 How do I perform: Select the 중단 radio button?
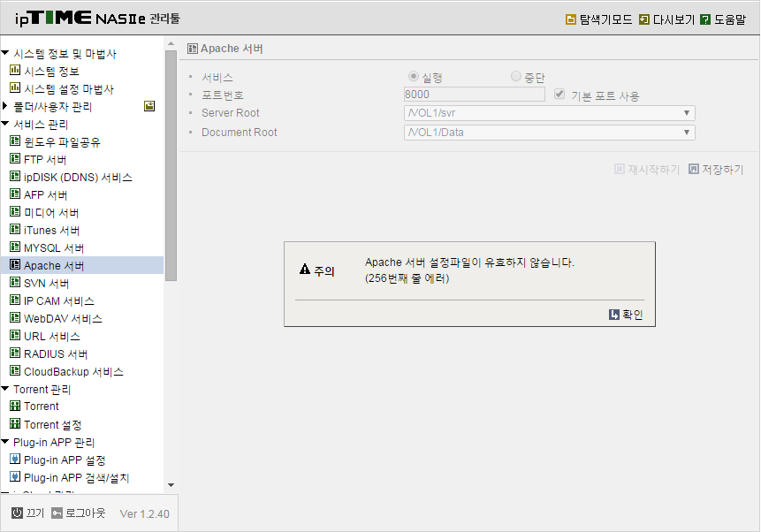pos(516,76)
